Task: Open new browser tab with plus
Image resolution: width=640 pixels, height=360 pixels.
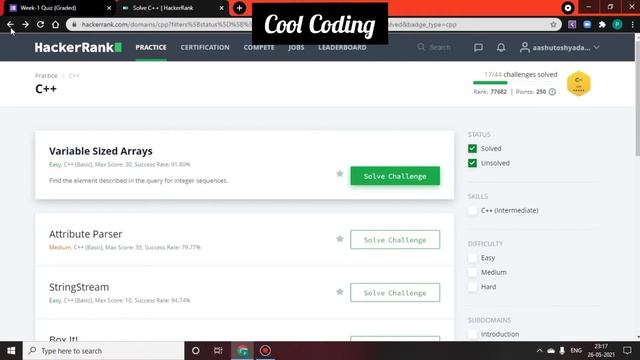Action: click(x=240, y=8)
